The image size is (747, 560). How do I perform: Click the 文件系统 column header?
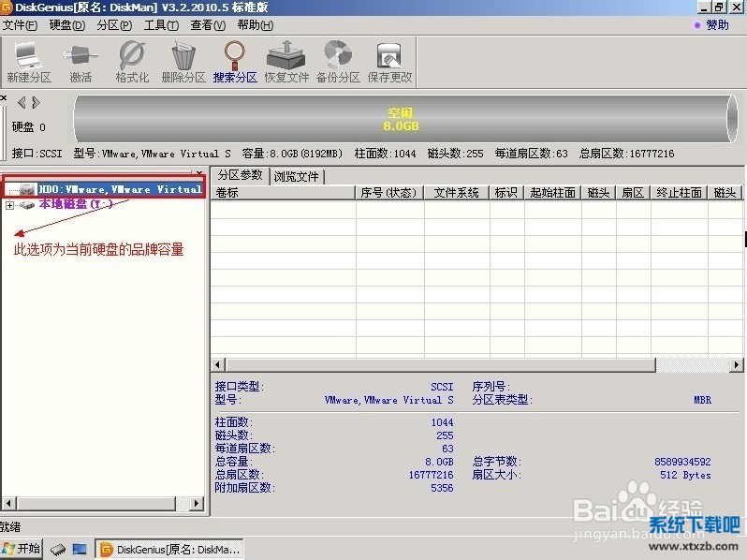point(456,193)
